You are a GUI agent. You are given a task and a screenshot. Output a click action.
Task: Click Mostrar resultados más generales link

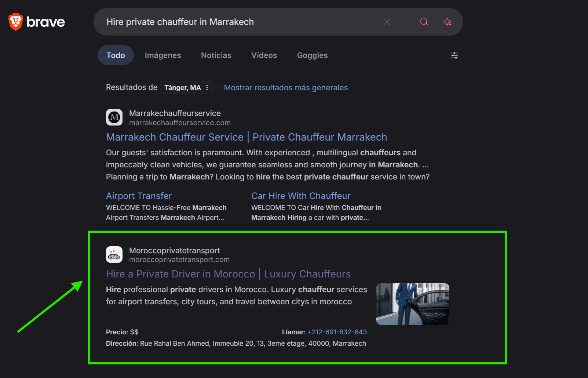point(286,88)
